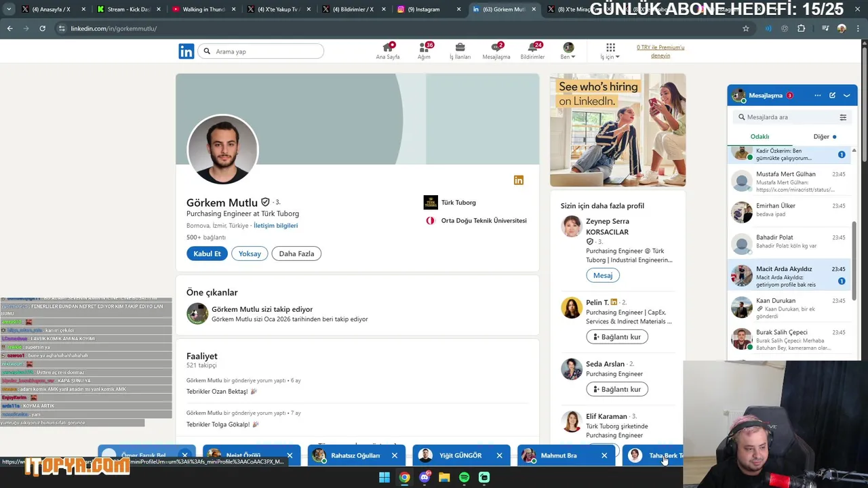Open Orta Doğu Teknik Üniversitesi link
This screenshot has height=488, width=868.
(475, 221)
